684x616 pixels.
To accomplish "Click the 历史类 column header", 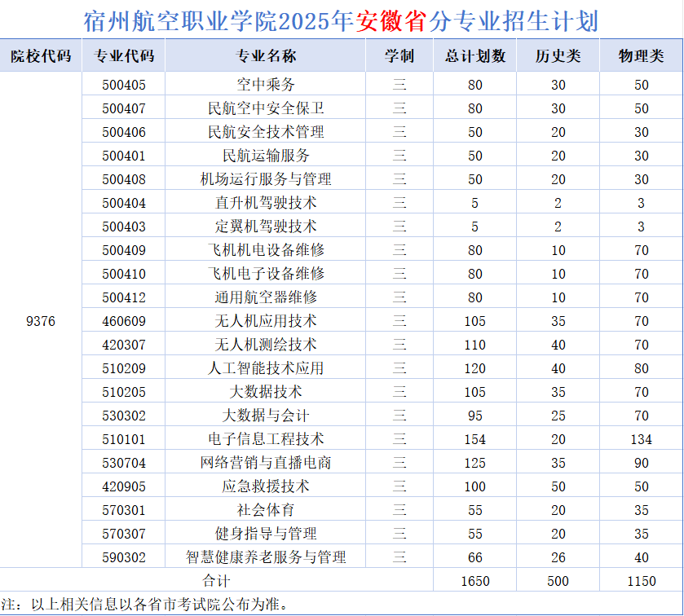I will coord(558,56).
